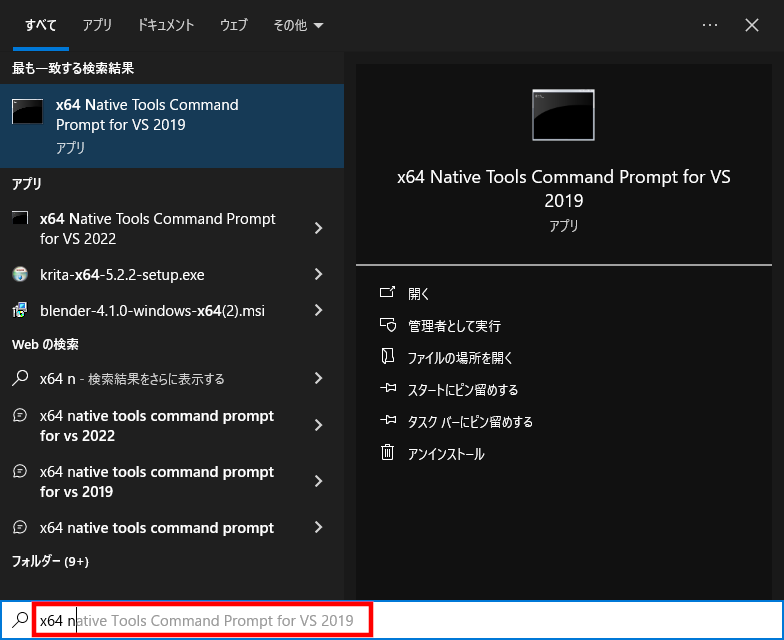This screenshot has height=640, width=784.
Task: Expand the 'x64 n' web search result
Action: 318,378
